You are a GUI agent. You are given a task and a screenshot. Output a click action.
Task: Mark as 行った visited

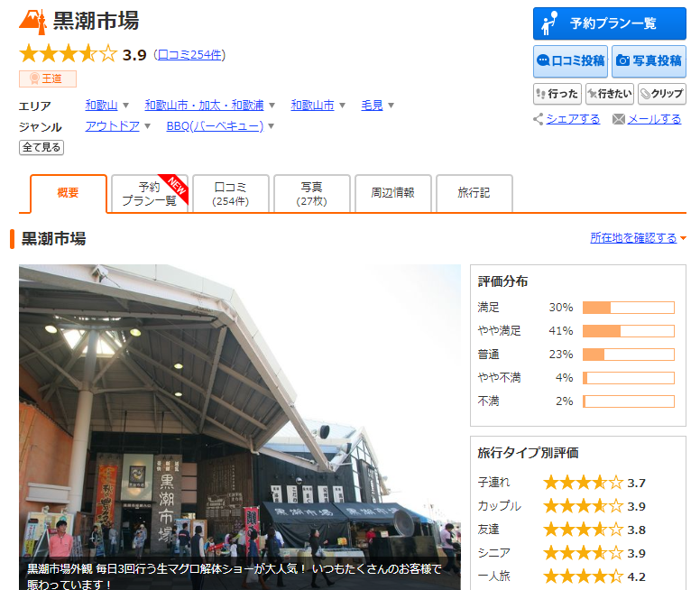click(x=557, y=94)
